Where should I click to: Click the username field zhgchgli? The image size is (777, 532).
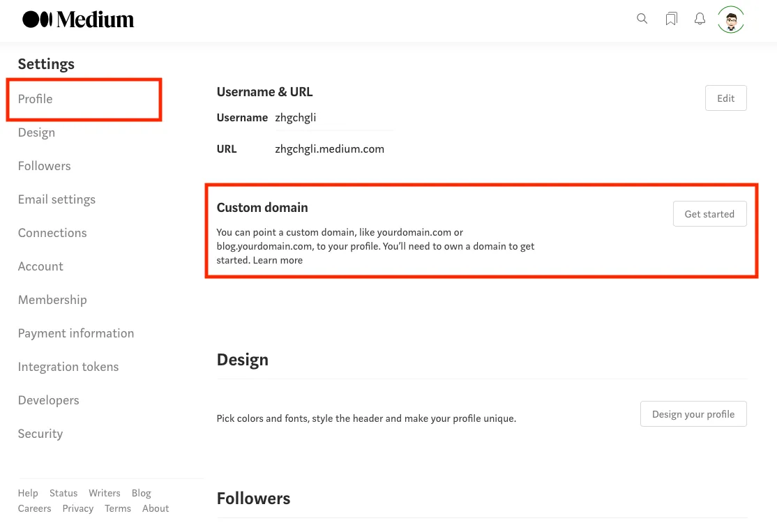point(296,118)
